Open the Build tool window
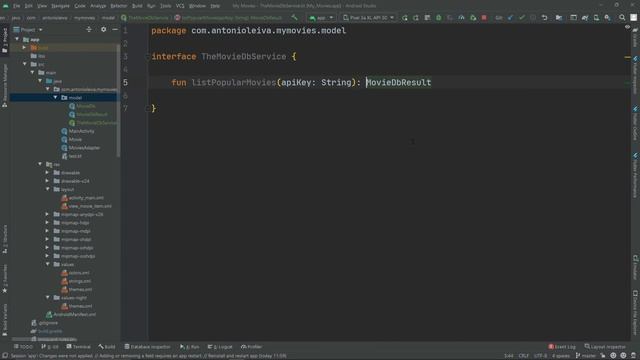This screenshot has height=360, width=640. pyautogui.click(x=107, y=347)
